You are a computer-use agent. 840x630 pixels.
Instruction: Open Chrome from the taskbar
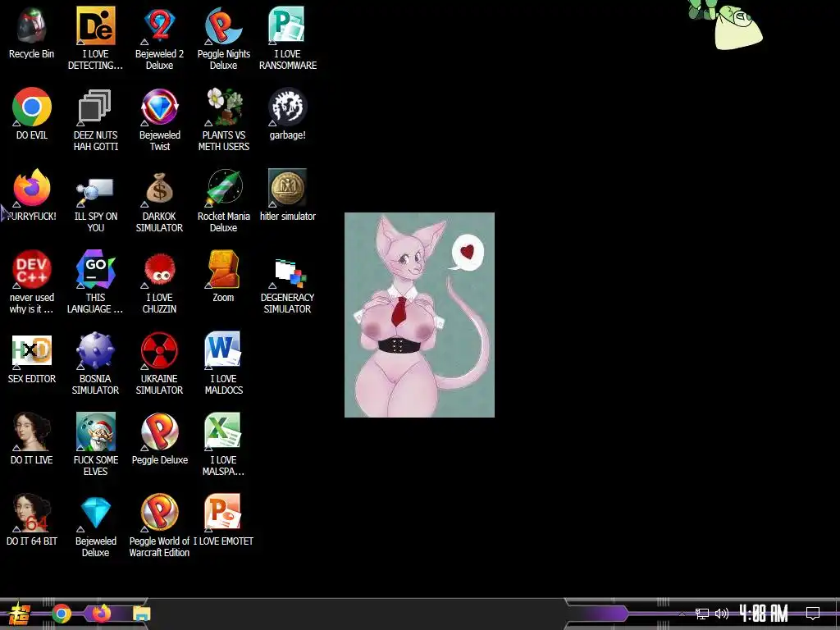click(62, 614)
